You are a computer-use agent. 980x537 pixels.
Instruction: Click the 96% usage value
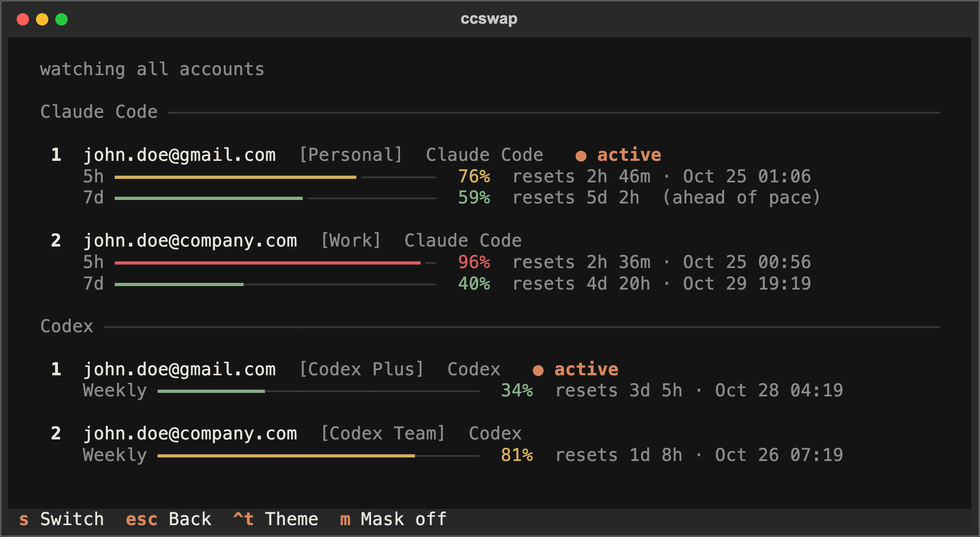[x=474, y=262]
